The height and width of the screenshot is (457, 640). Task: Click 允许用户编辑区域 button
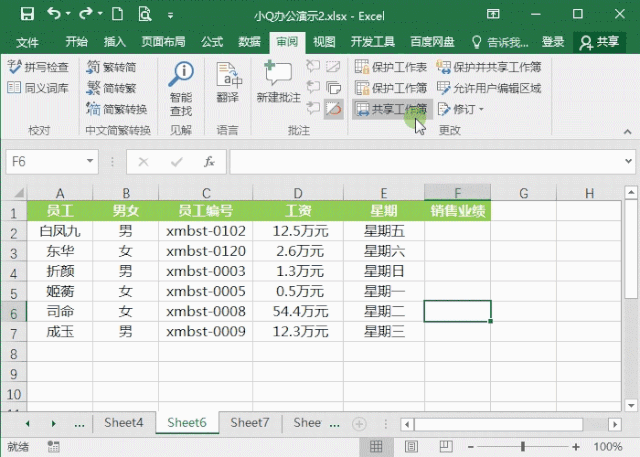489,88
